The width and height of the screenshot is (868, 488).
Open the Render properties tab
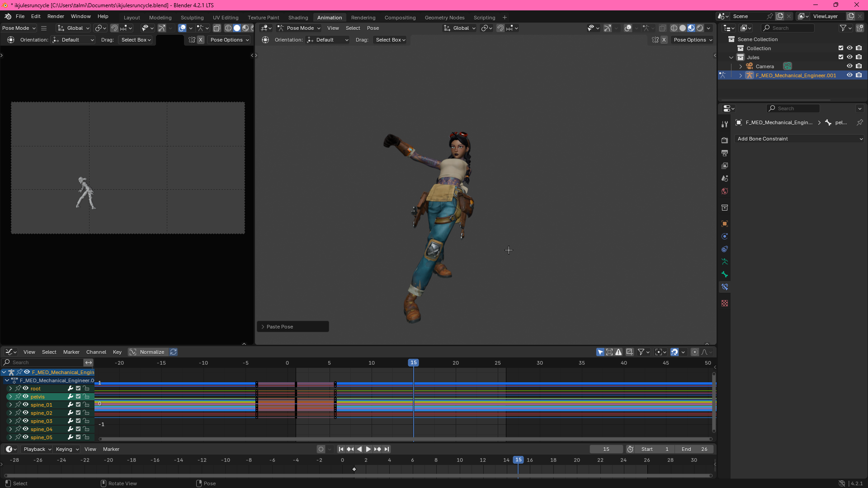coord(725,141)
